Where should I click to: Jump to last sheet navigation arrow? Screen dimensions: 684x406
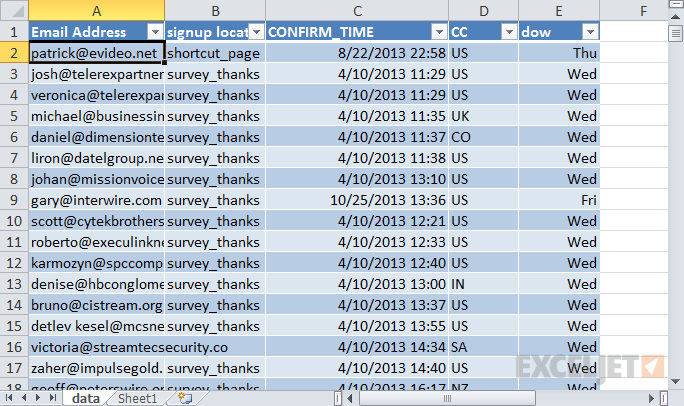[53, 398]
